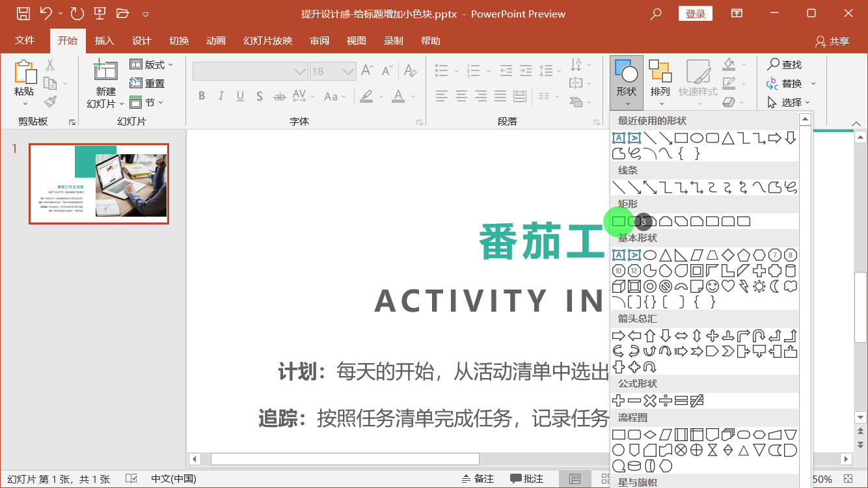Screen dimensions: 868x488
Task: Toggle Italic formatting
Action: click(221, 96)
